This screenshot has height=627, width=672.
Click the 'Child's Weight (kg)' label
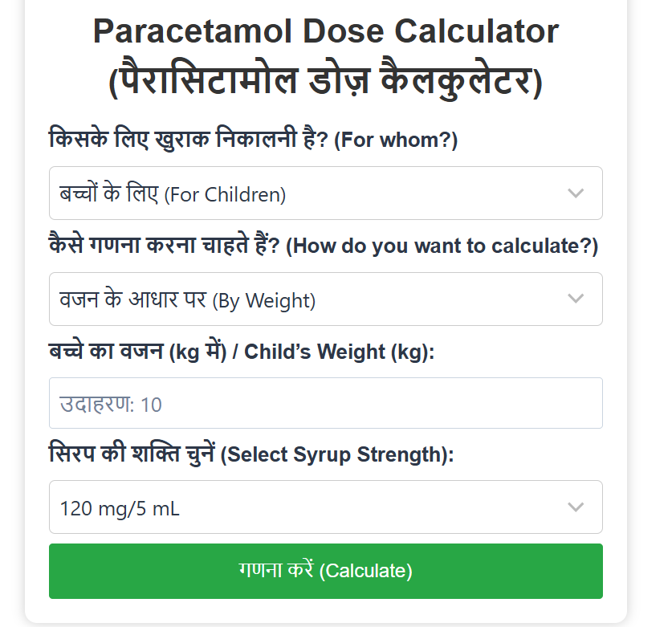point(339,351)
